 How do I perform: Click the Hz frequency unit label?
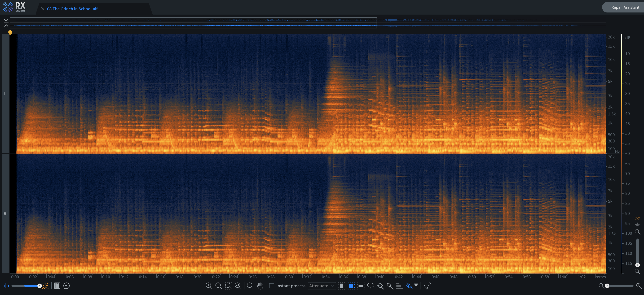(617, 152)
